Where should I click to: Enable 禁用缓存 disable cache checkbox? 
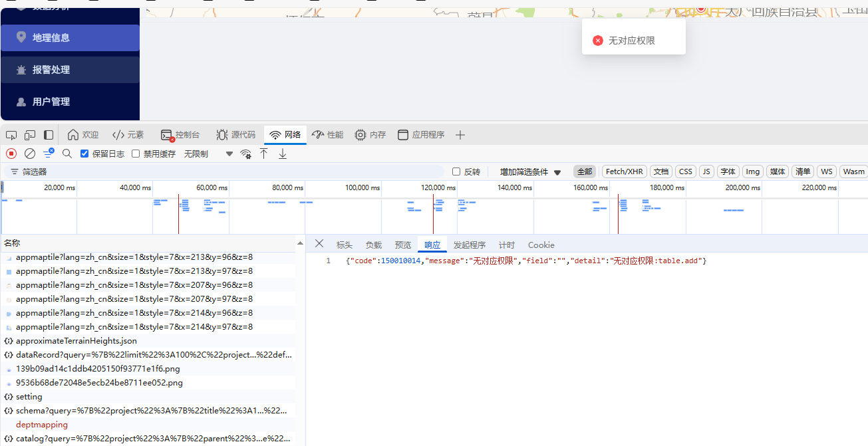tap(136, 154)
